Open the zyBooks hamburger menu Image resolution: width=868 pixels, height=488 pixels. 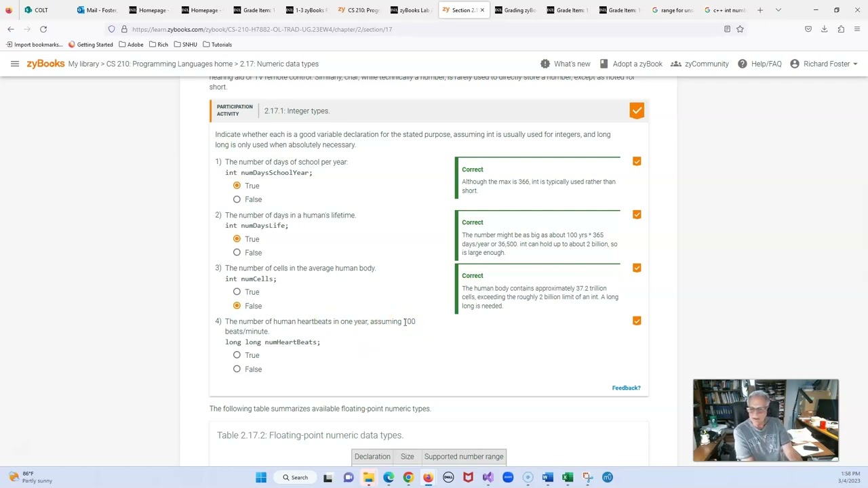14,64
